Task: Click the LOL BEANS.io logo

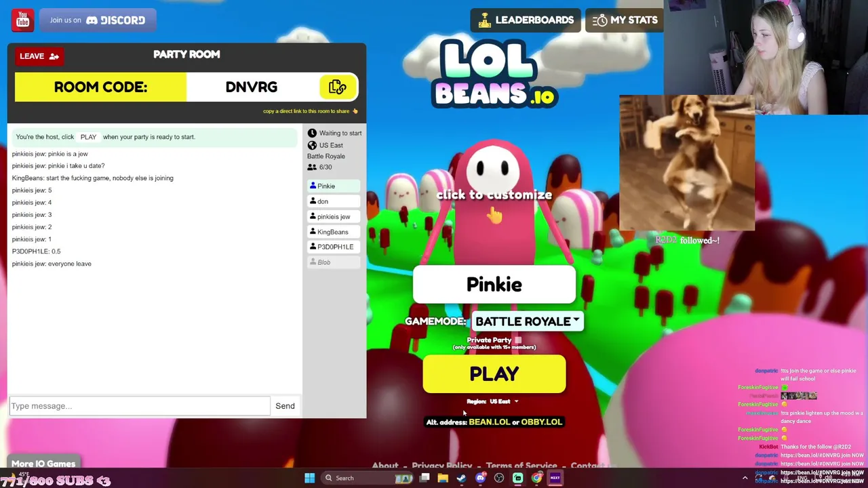Action: [x=494, y=73]
